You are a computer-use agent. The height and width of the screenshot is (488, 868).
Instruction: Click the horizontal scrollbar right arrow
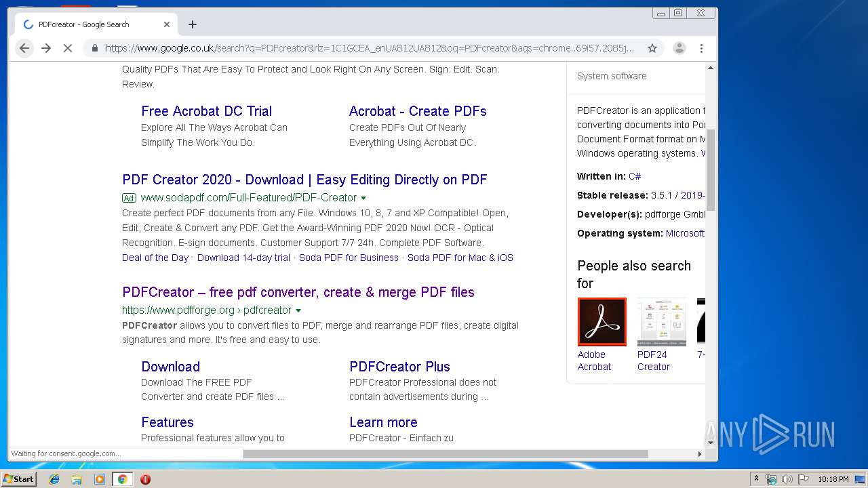[700, 454]
